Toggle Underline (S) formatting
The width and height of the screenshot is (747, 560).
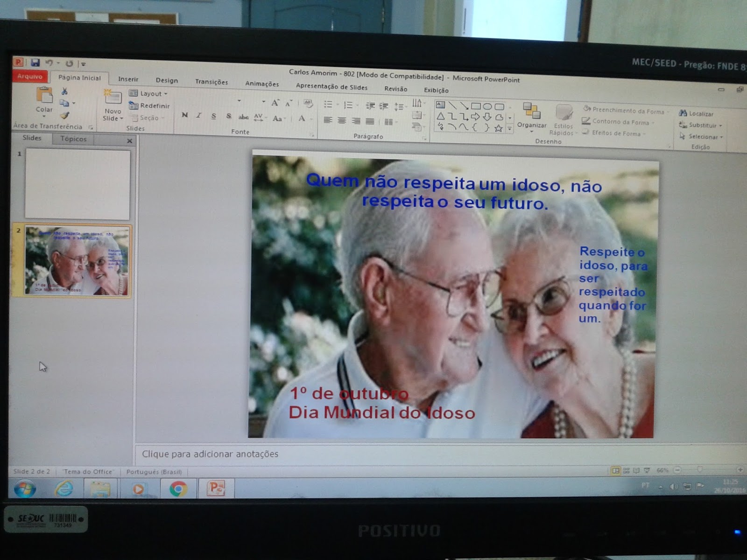[x=213, y=116]
